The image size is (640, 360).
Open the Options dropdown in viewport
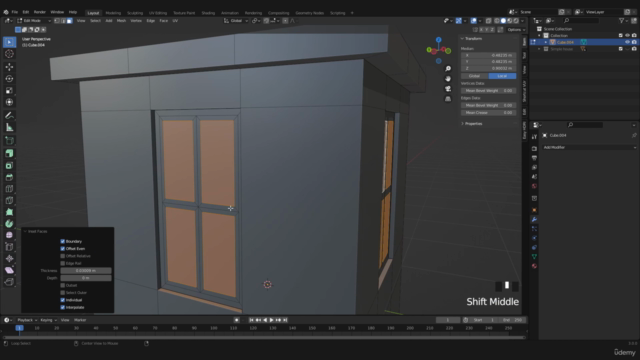tap(516, 29)
